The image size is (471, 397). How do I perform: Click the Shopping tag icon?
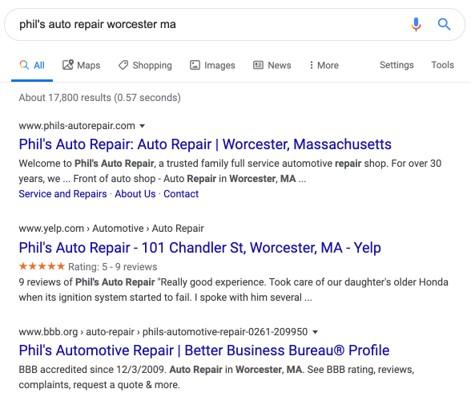(123, 65)
